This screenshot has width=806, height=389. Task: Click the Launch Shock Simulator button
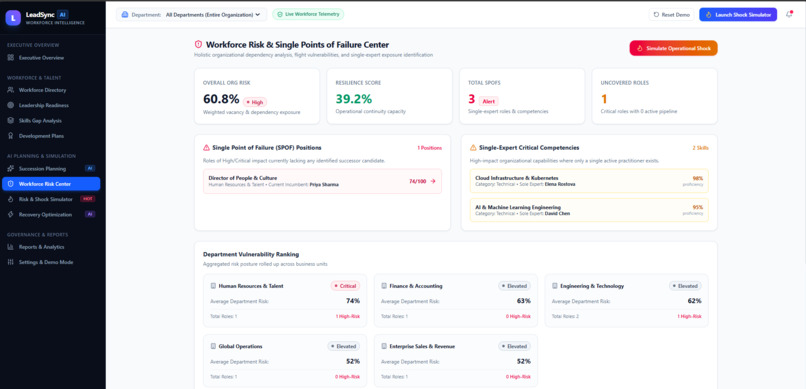click(738, 15)
